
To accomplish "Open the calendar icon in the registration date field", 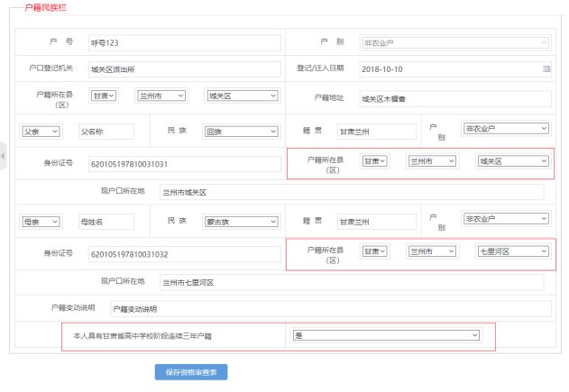I will (546, 68).
